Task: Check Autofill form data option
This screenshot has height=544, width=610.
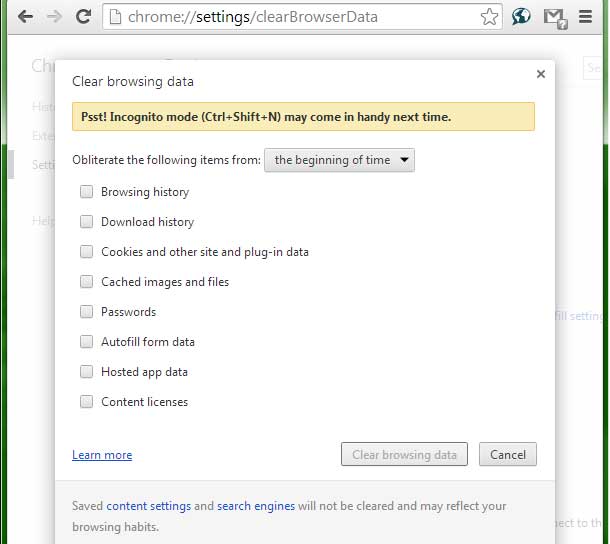Action: (x=86, y=341)
